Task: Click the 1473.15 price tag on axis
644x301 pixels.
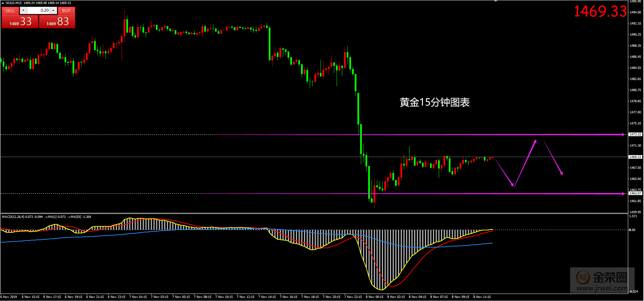Action: tap(635, 135)
